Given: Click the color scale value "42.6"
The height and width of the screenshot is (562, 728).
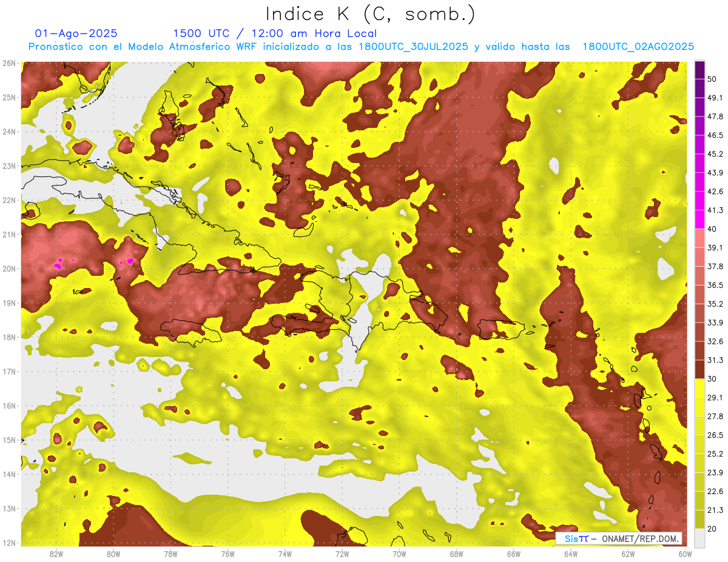Looking at the screenshot, I should [x=715, y=192].
